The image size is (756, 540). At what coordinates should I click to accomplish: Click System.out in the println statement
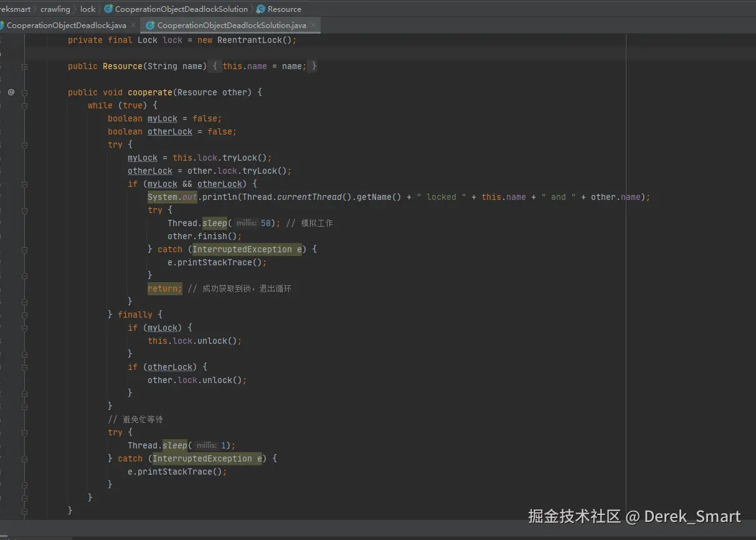pos(172,197)
